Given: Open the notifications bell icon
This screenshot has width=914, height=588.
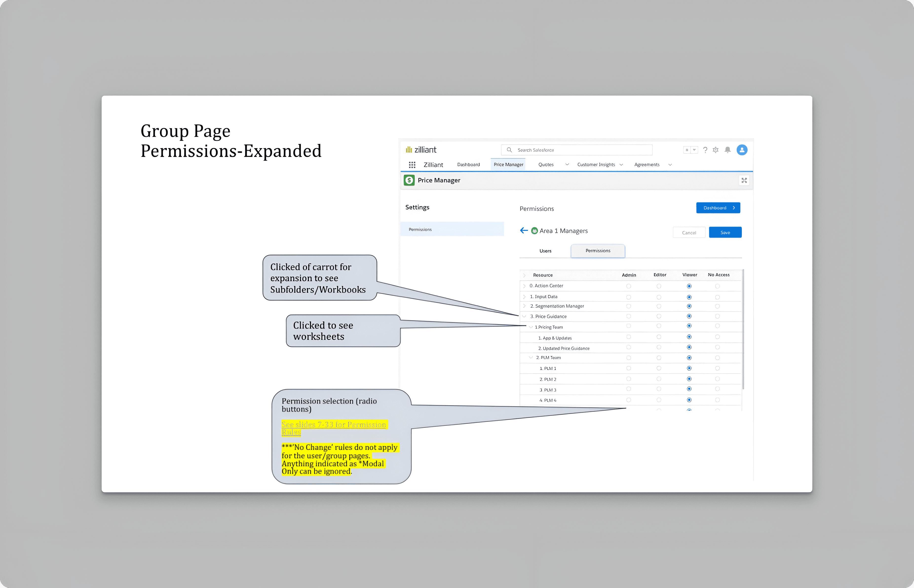Looking at the screenshot, I should point(728,150).
